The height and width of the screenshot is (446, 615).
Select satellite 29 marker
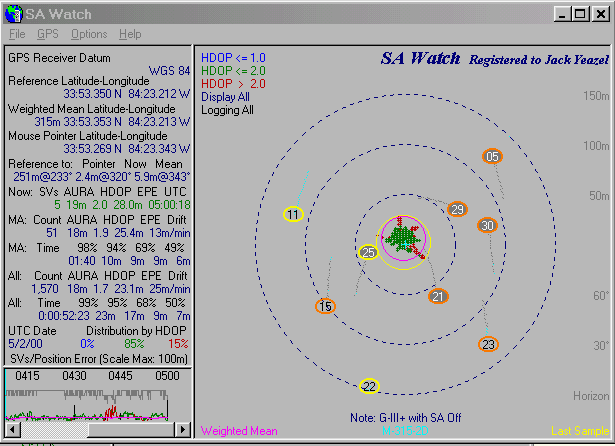tap(457, 209)
